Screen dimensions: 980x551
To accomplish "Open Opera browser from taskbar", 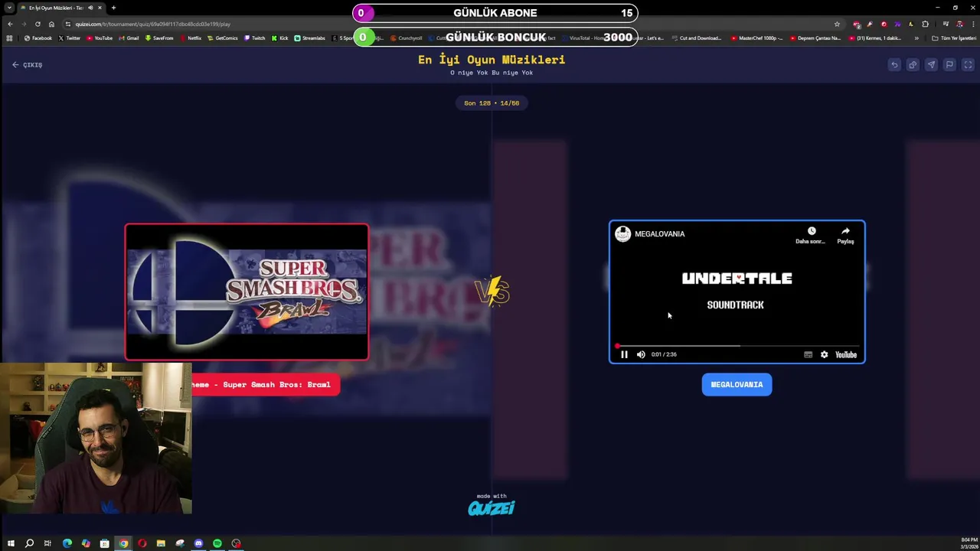I will (x=142, y=543).
